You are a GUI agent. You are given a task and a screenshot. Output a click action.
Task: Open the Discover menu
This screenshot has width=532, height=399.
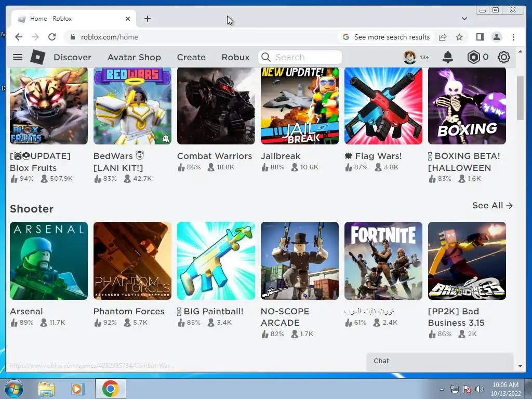pos(72,57)
